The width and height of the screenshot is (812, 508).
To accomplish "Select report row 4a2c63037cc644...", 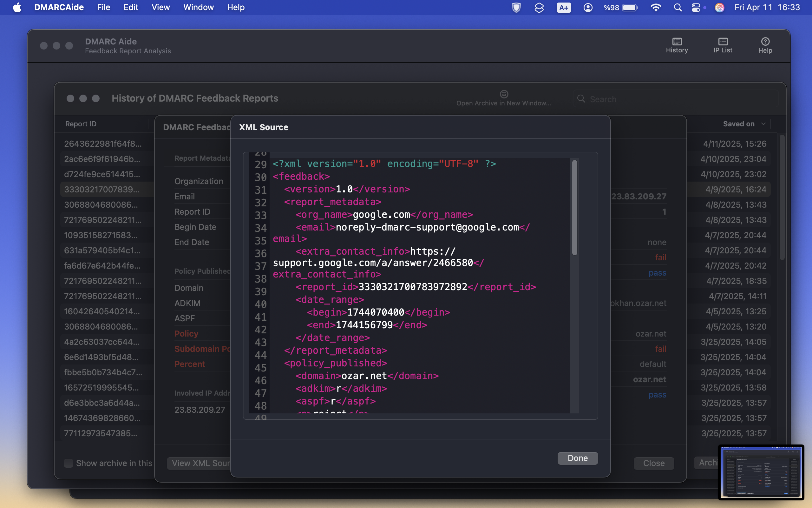I will [101, 342].
